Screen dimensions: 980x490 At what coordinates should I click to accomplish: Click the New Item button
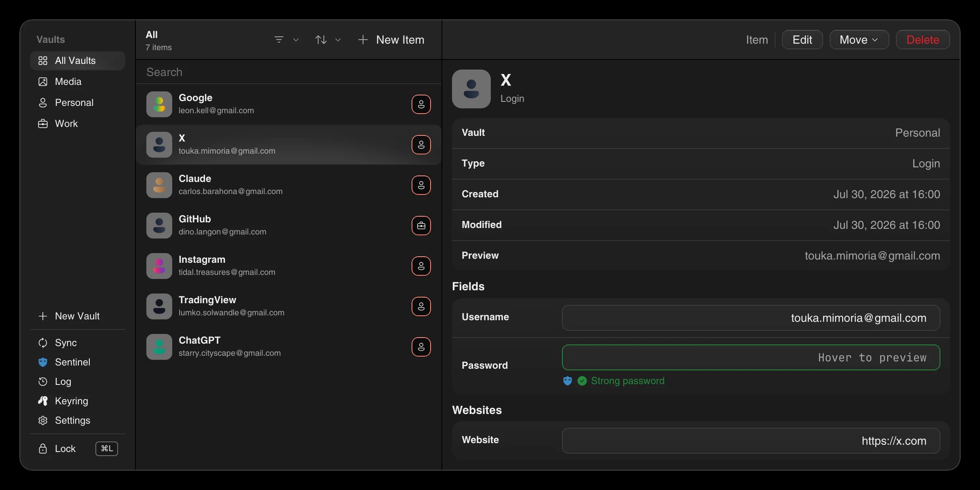coord(391,40)
